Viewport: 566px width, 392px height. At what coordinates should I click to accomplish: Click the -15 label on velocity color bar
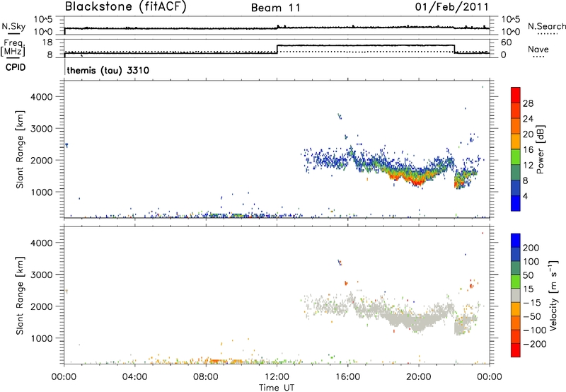[x=532, y=303]
